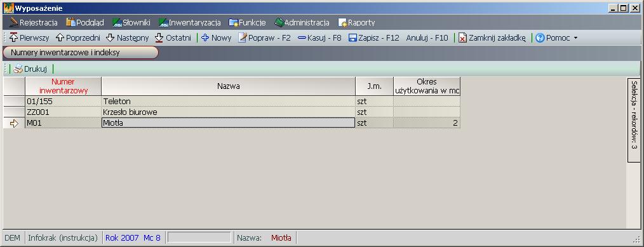The width and height of the screenshot is (644, 247).
Task: Open the Inwentaryzacja menu
Action: (190, 23)
